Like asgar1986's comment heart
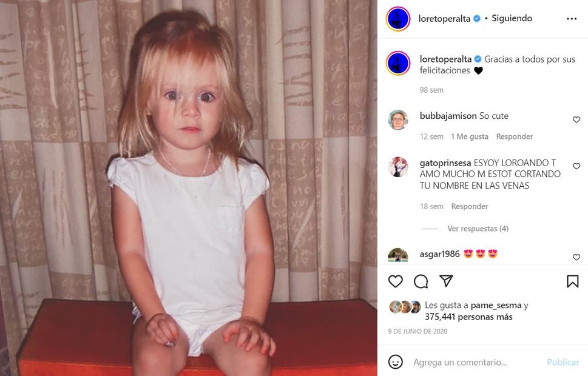Screen dimensions: 588x376 pos(576,257)
